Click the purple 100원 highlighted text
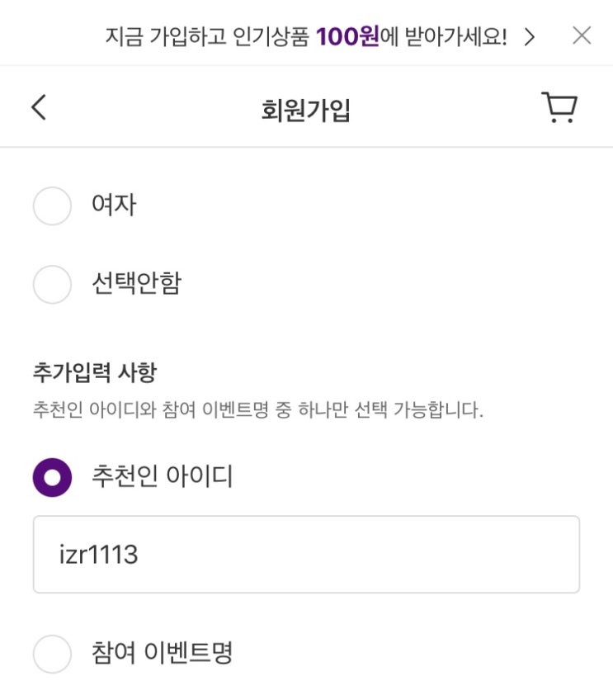Viewport: 613px width, 700px height. [x=347, y=36]
